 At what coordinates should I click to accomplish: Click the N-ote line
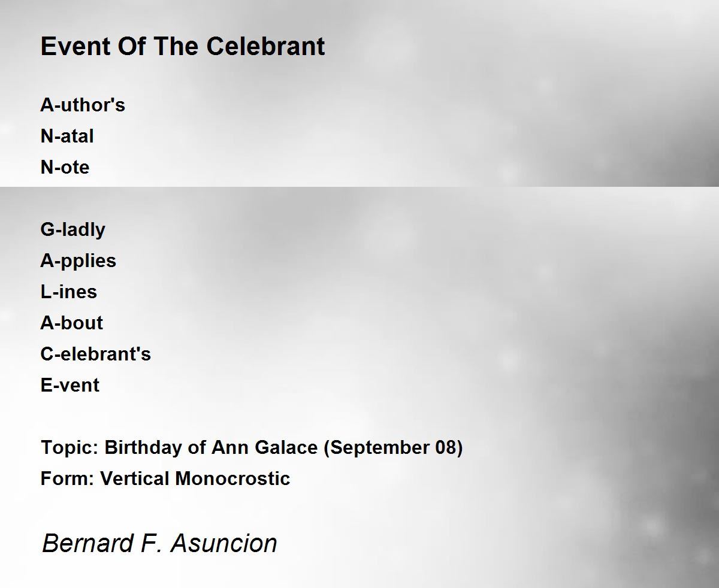point(65,167)
